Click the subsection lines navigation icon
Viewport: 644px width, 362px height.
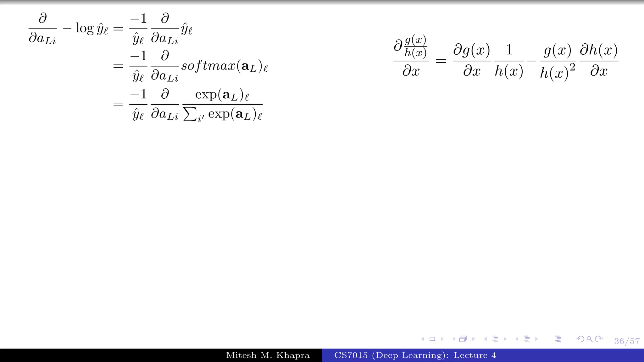point(495,339)
